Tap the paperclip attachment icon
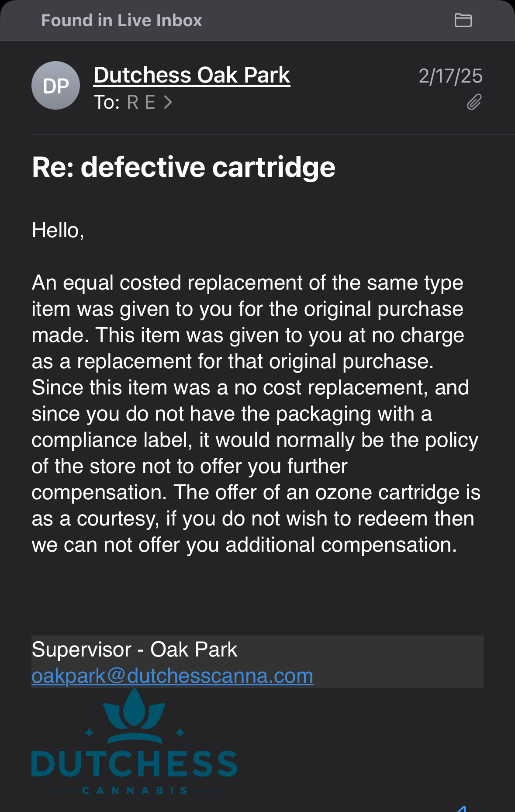The height and width of the screenshot is (812, 515). (x=474, y=102)
